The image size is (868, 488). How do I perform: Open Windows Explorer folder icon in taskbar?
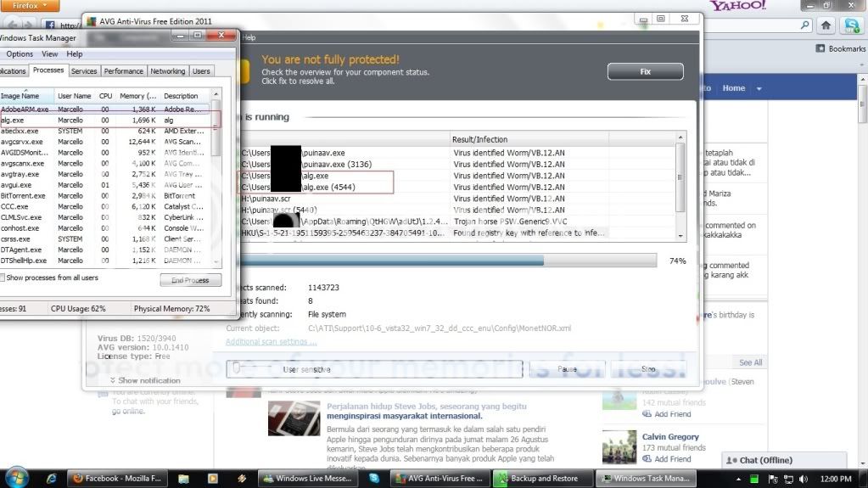pyautogui.click(x=184, y=479)
